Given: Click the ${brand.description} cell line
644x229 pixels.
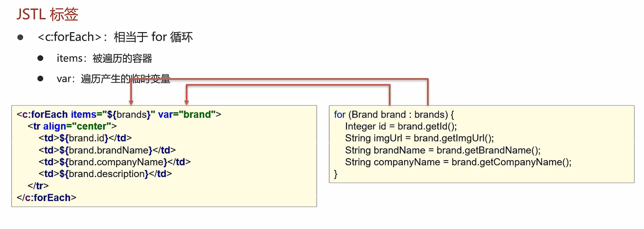Looking at the screenshot, I should tap(105, 174).
